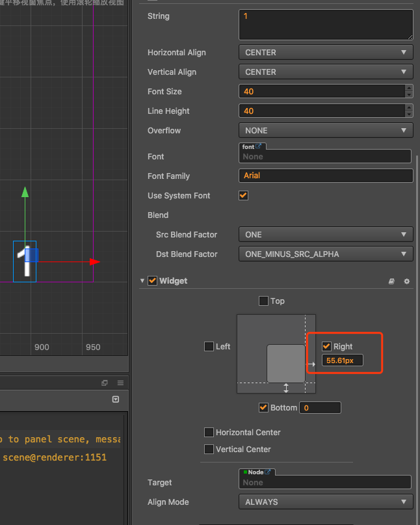Collapse the Widget component section

[x=142, y=280]
